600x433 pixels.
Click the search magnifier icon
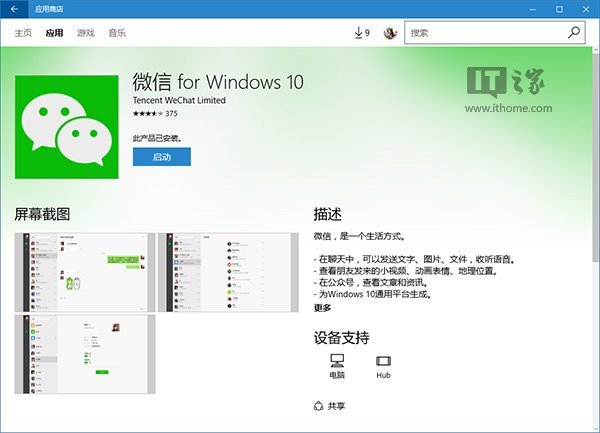coord(574,33)
